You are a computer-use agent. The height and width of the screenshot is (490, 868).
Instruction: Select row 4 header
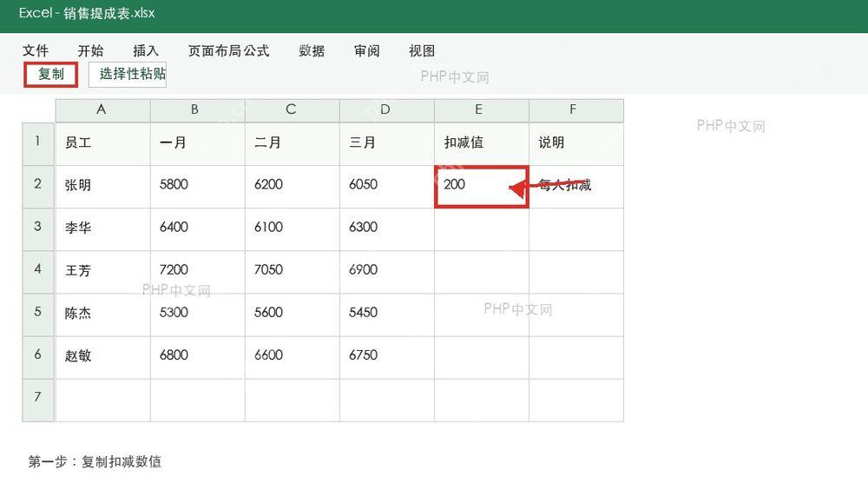38,272
